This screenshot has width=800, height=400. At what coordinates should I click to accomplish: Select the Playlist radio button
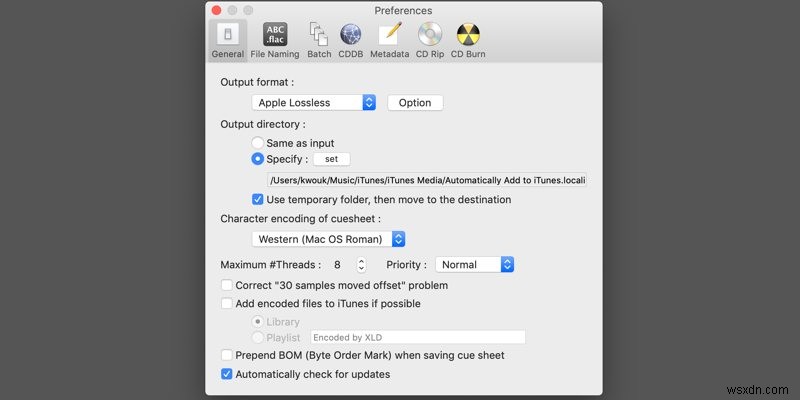pos(258,337)
